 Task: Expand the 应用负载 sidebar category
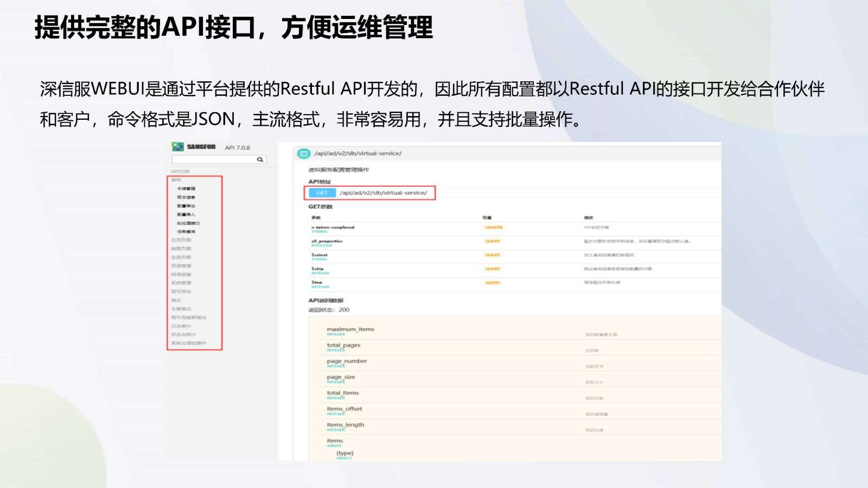coord(181,240)
